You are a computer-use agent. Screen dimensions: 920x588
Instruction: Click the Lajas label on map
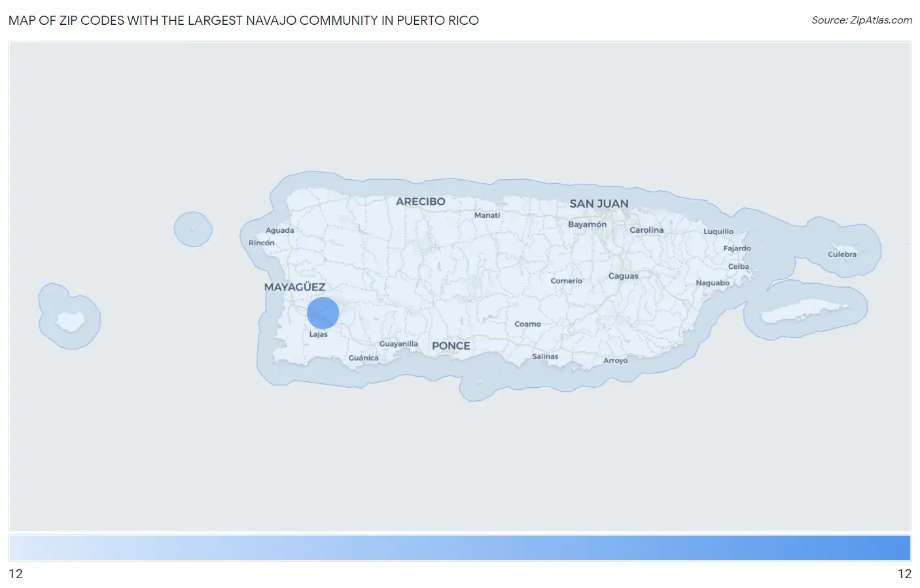318,334
